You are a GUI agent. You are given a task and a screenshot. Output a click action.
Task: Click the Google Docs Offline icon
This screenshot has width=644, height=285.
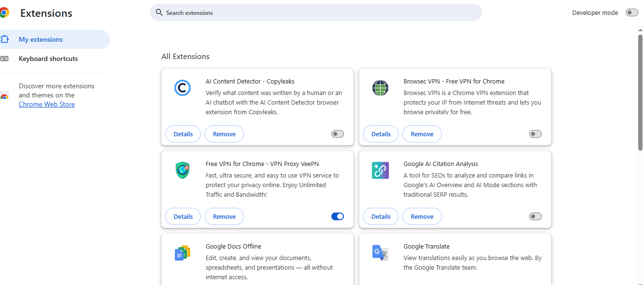[x=182, y=253]
